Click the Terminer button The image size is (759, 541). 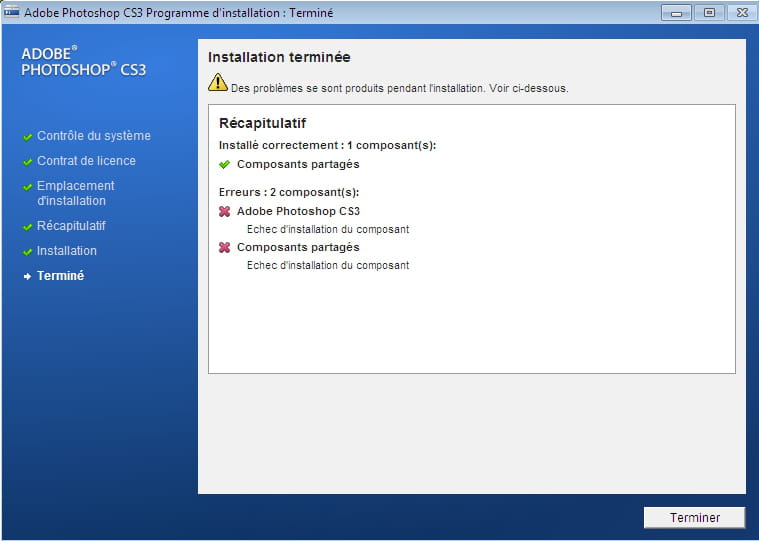694,517
